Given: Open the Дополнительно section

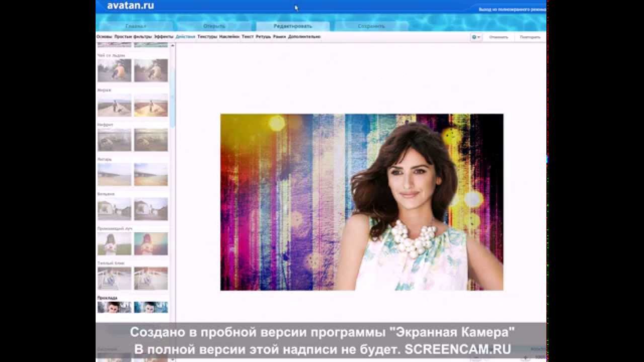Looking at the screenshot, I should (x=304, y=37).
